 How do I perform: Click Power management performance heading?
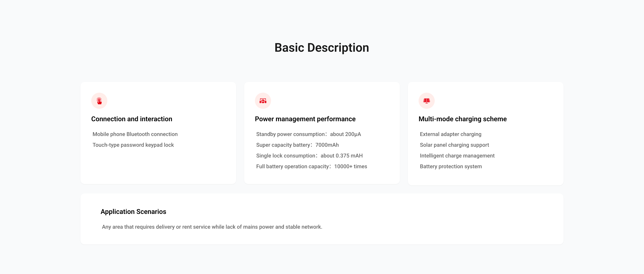[x=305, y=119]
